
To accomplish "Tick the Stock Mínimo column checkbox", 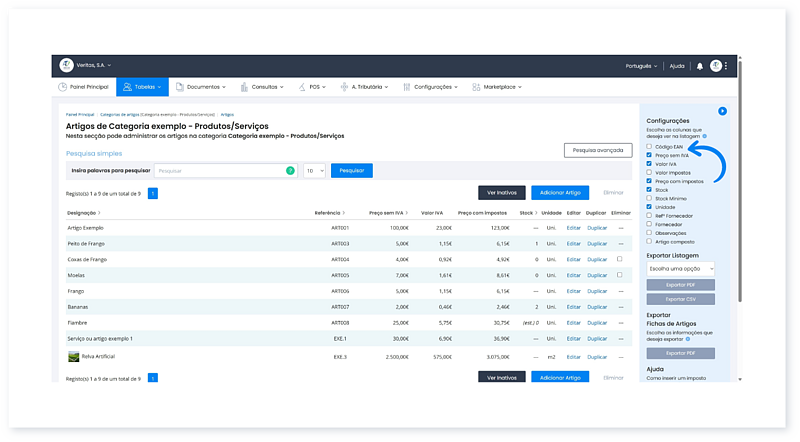I will (650, 198).
